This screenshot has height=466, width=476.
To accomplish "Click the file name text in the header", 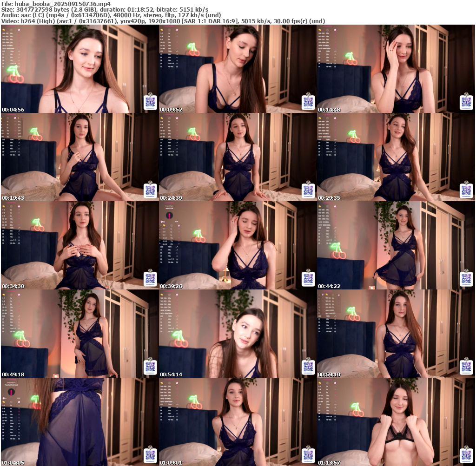I will point(56,4).
